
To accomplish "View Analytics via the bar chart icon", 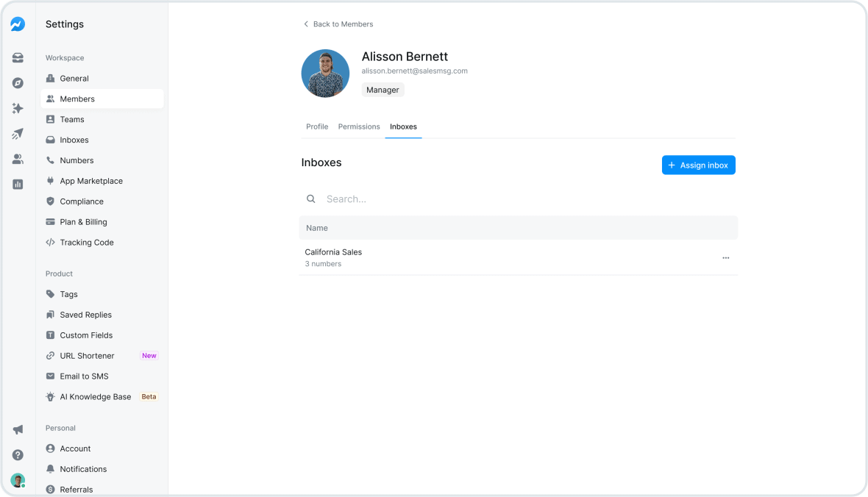I will pyautogui.click(x=18, y=184).
